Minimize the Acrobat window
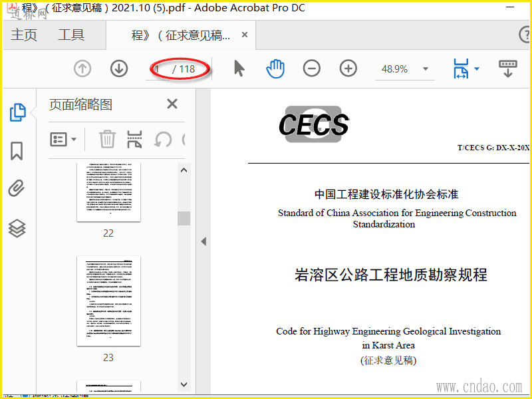The image size is (532, 399). point(510,7)
